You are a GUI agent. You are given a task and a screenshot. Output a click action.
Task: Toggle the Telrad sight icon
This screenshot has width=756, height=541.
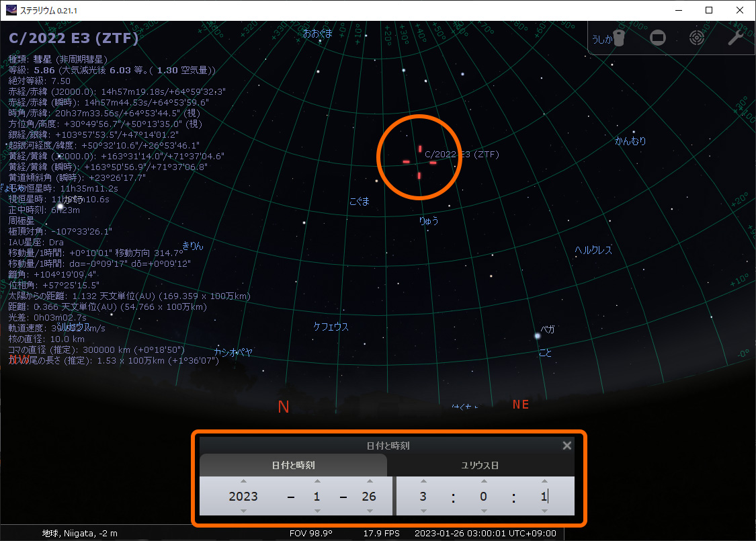tap(697, 38)
